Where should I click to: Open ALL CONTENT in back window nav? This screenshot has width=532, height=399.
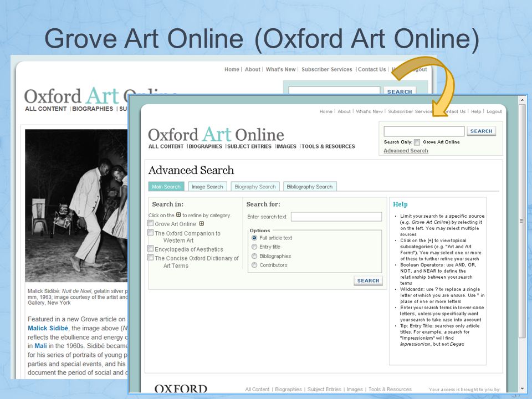click(46, 109)
